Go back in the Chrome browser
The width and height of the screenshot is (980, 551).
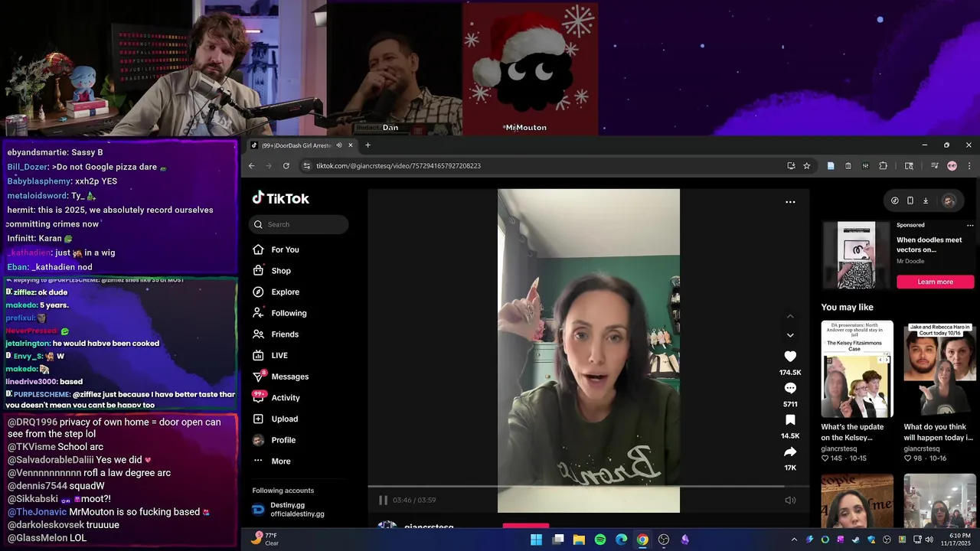pyautogui.click(x=251, y=165)
